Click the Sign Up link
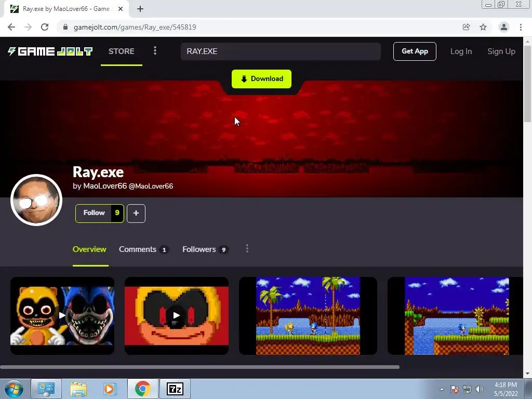 (x=501, y=51)
